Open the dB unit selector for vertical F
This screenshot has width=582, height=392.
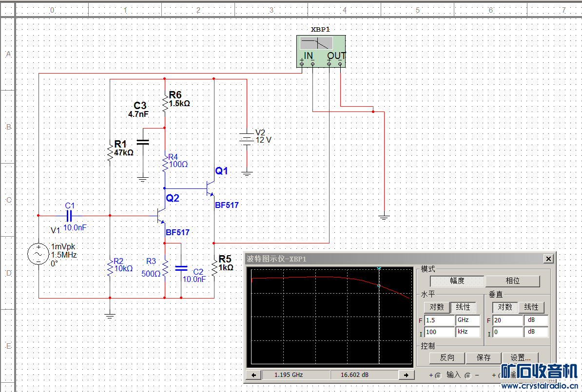[536, 320]
